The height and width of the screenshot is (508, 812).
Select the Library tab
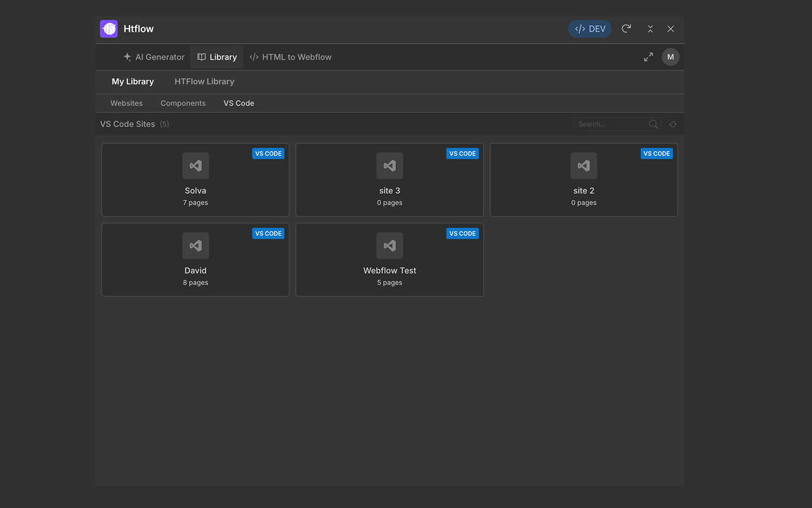click(217, 57)
